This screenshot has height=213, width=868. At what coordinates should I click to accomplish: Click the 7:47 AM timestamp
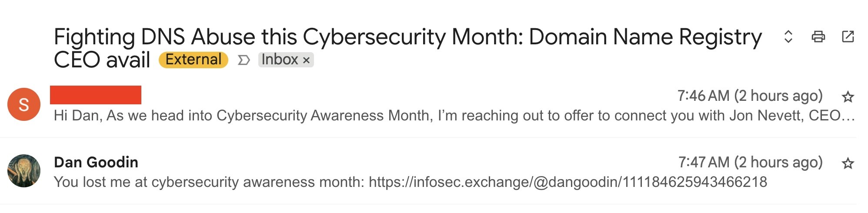750,162
